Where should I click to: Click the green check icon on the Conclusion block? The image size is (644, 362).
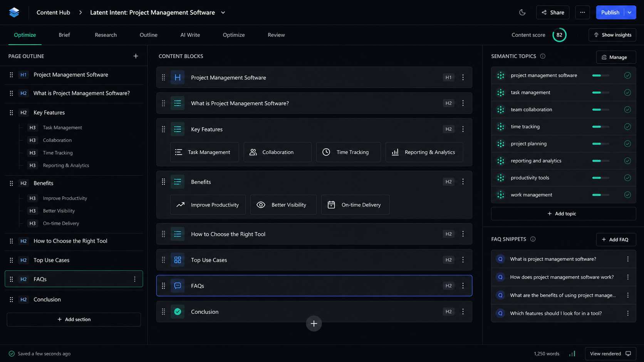coord(178,312)
